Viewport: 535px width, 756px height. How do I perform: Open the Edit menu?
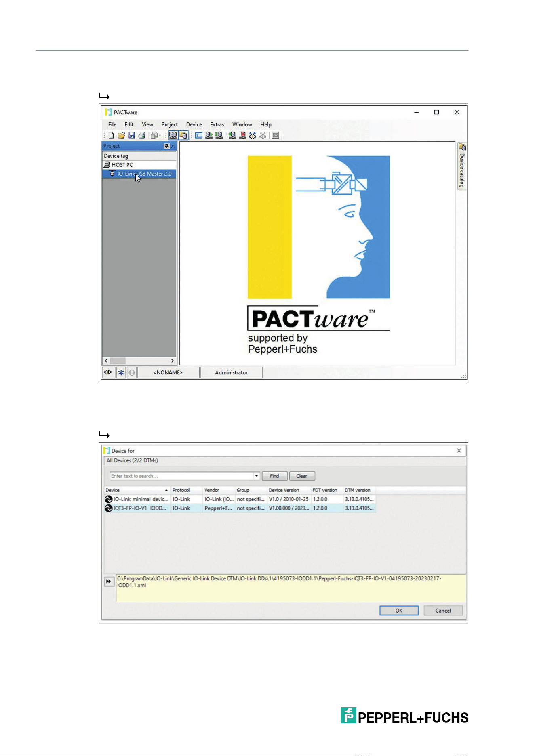129,124
